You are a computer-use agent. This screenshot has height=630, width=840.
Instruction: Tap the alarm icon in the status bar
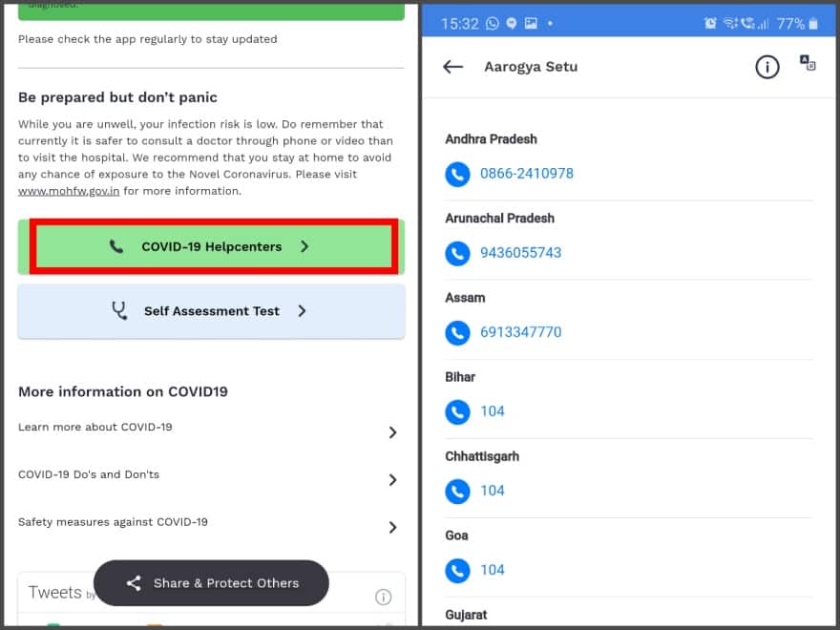click(x=710, y=23)
